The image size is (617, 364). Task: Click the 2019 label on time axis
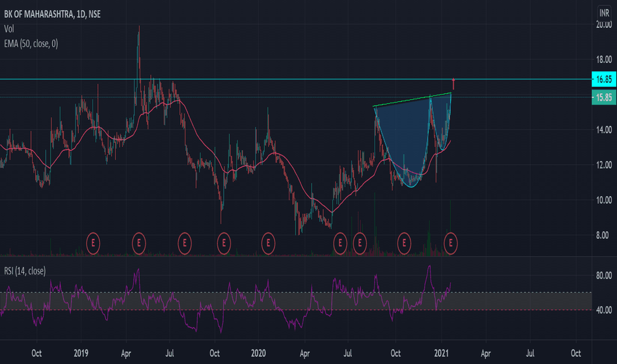(81, 353)
